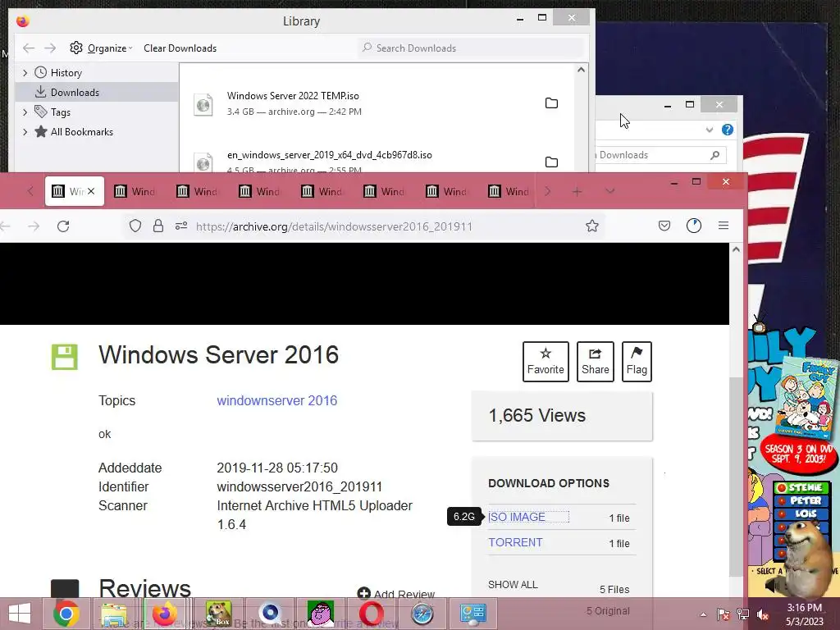The image size is (840, 630).
Task: Open folder for en_windows_server_2019 iso download
Action: (551, 162)
